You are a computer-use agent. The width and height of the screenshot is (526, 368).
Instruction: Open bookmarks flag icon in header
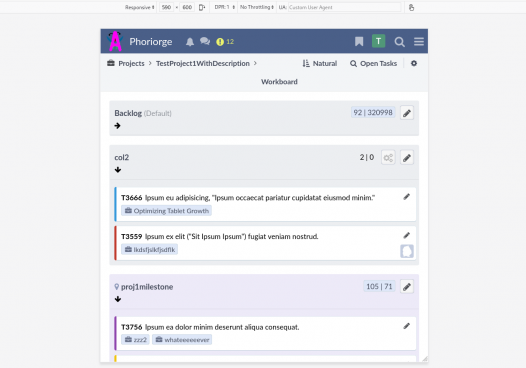359,42
